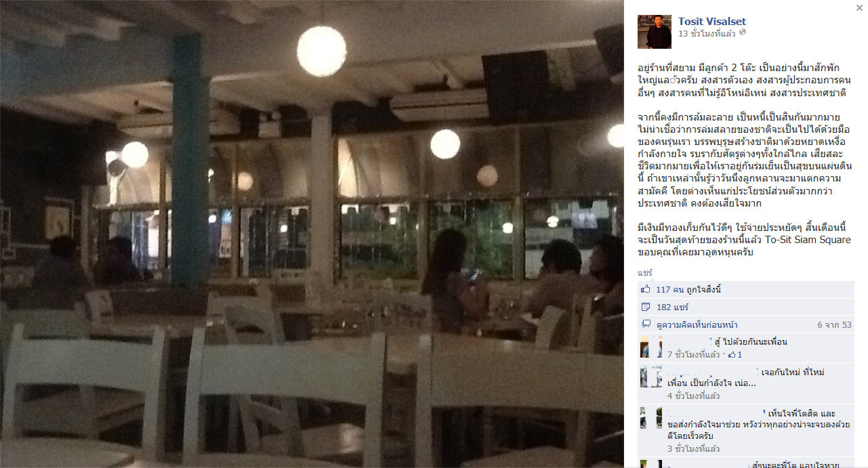Click the 7 ชั่วโมงที่แล้ว comment timestamp
Image resolution: width=868 pixels, height=468 pixels.
[693, 355]
